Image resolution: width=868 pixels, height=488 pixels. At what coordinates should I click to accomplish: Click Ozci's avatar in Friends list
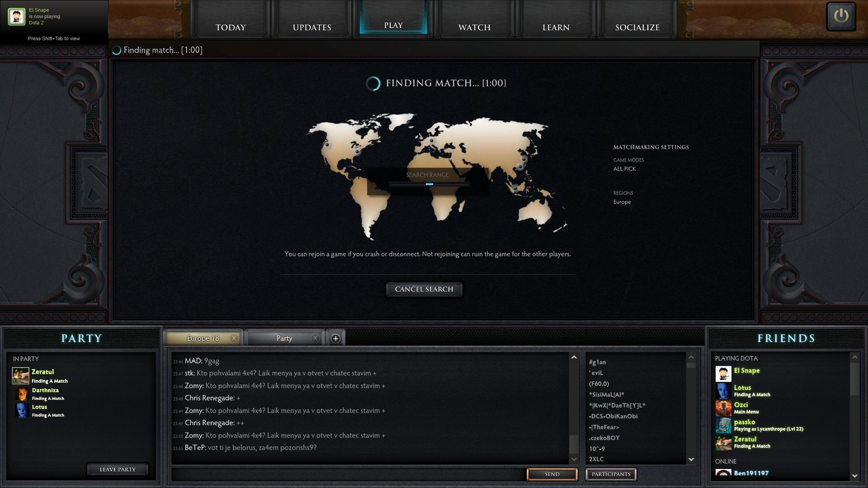[723, 408]
